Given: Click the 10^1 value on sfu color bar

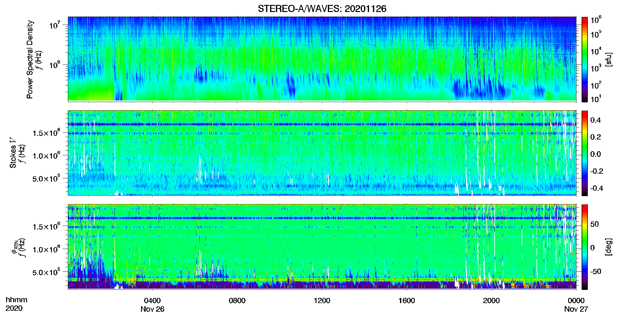Looking at the screenshot, I should pos(596,99).
